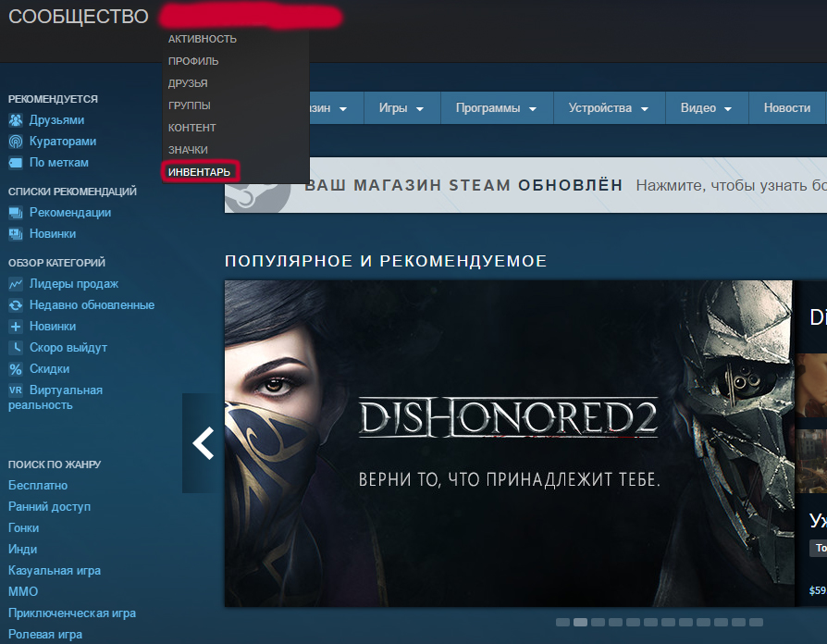Select the third carousel page indicator
The image size is (827, 644).
tap(599, 623)
